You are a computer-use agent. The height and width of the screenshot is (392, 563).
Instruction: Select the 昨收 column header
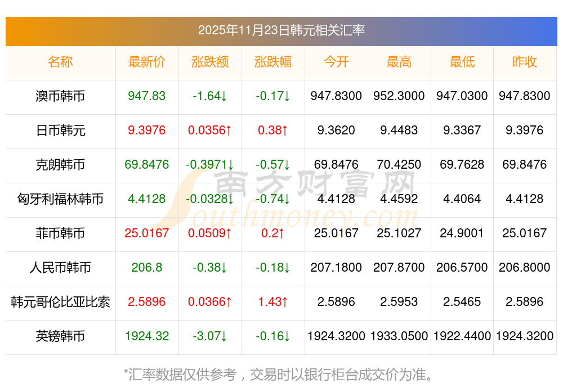[x=525, y=62]
